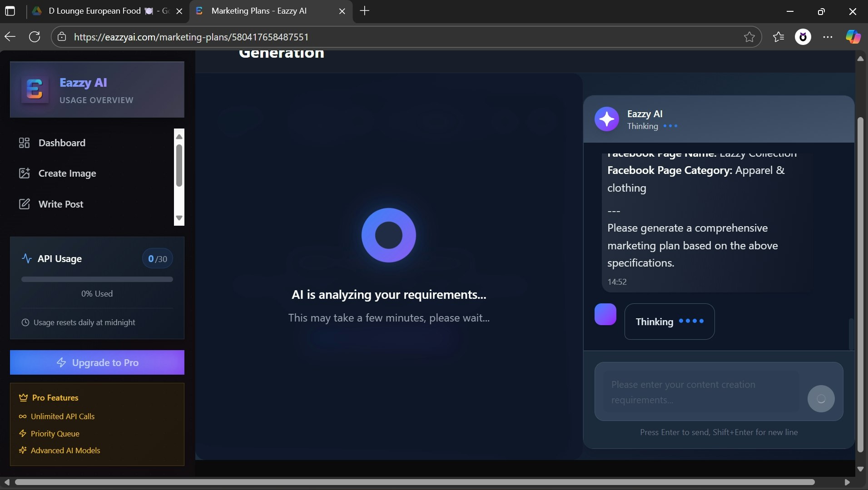
Task: Open a new browser tab
Action: [364, 11]
